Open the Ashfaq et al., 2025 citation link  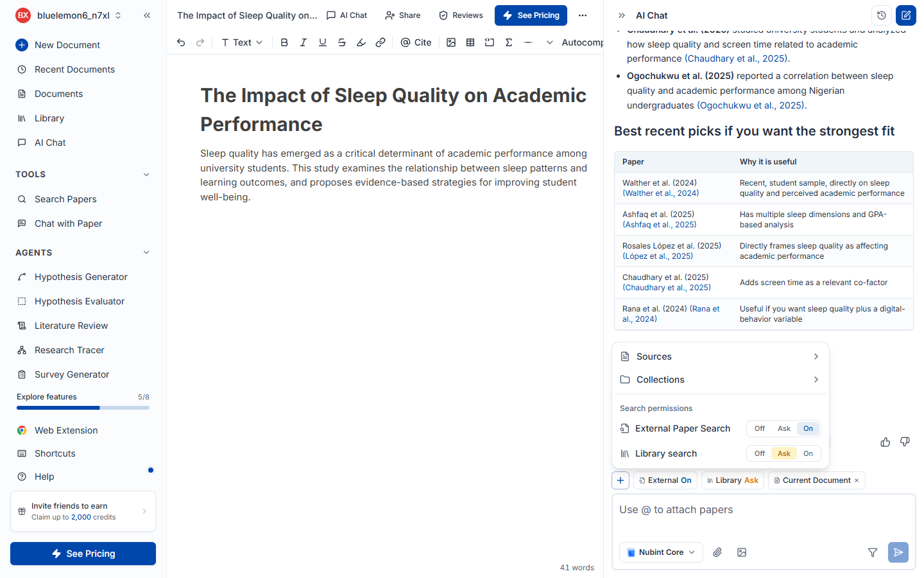point(660,225)
